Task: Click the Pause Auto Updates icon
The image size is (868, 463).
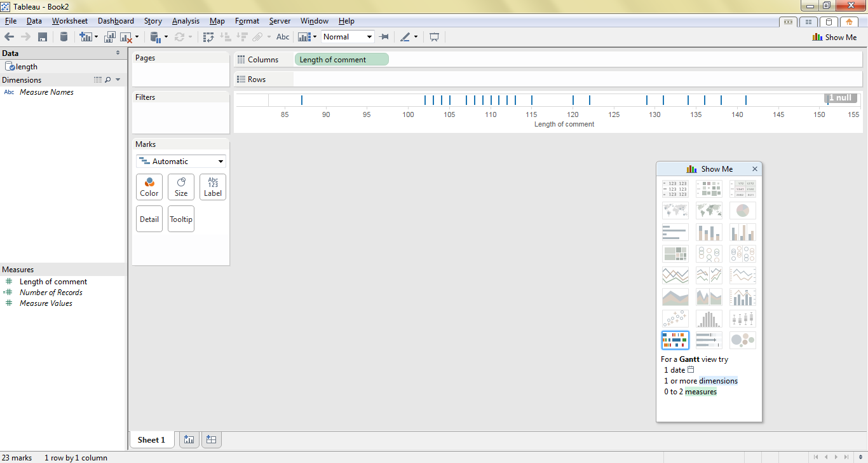Action: point(156,37)
